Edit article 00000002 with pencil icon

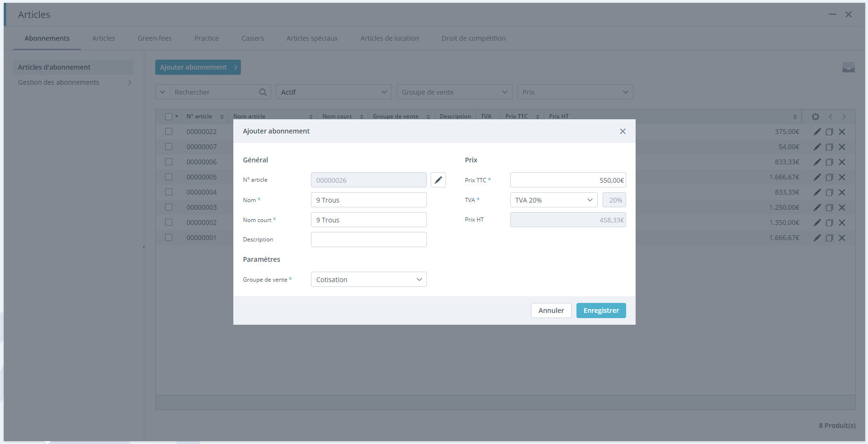click(817, 222)
